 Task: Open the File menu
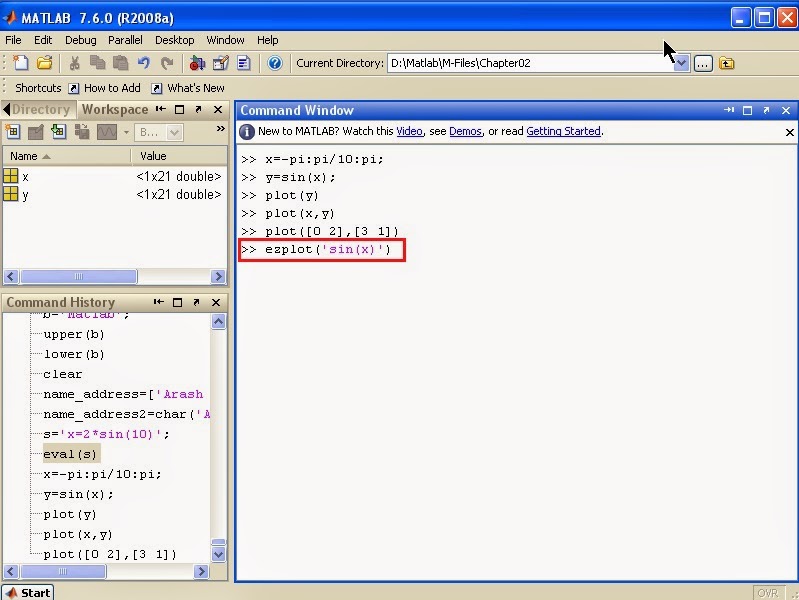(x=13, y=40)
